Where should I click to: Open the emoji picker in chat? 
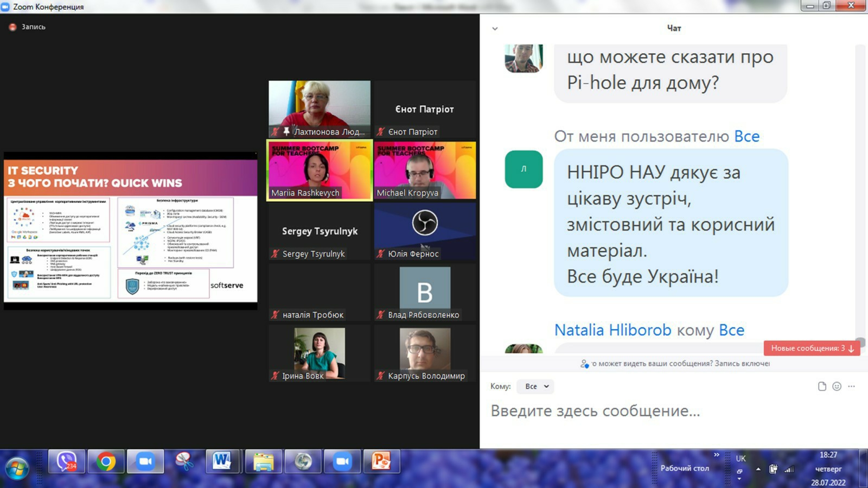coord(837,386)
